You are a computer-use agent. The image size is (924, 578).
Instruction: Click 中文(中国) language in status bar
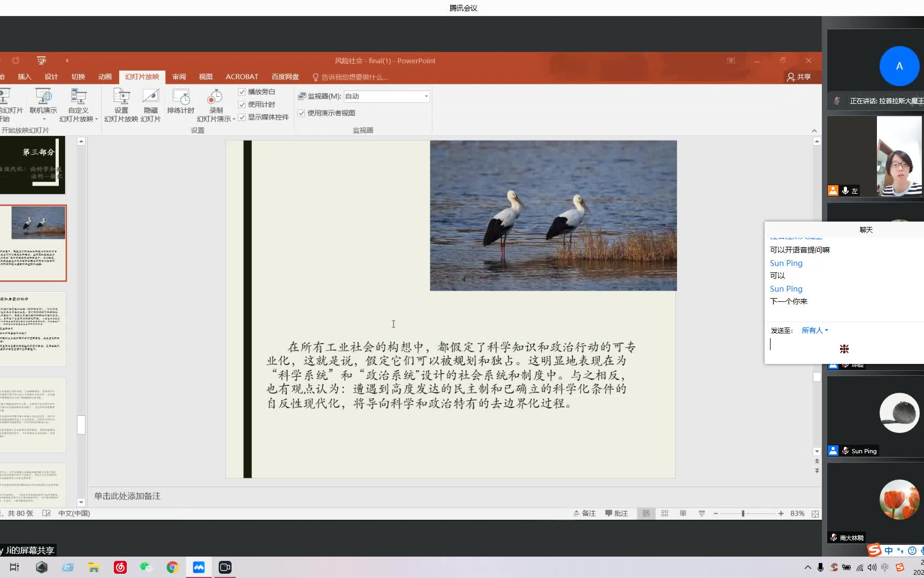(74, 513)
